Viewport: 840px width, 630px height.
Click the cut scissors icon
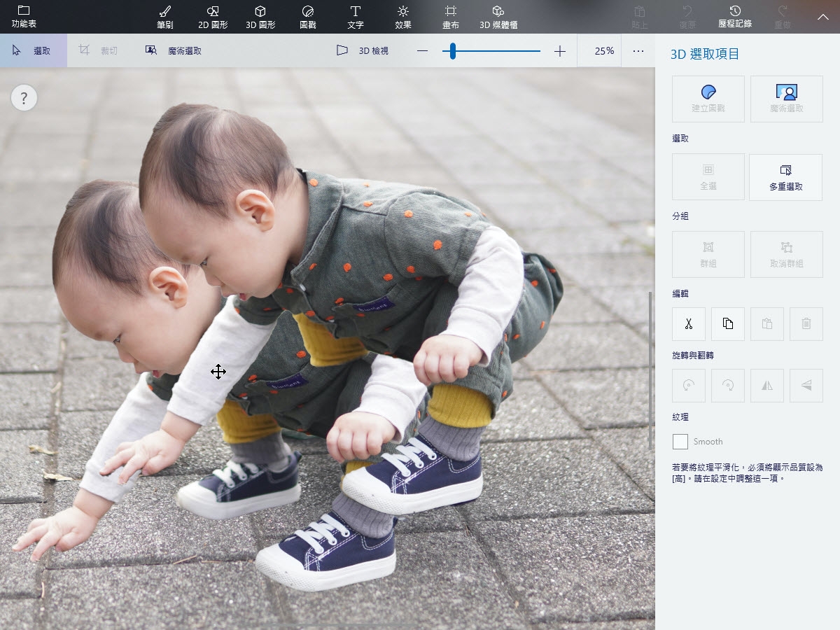pyautogui.click(x=689, y=324)
